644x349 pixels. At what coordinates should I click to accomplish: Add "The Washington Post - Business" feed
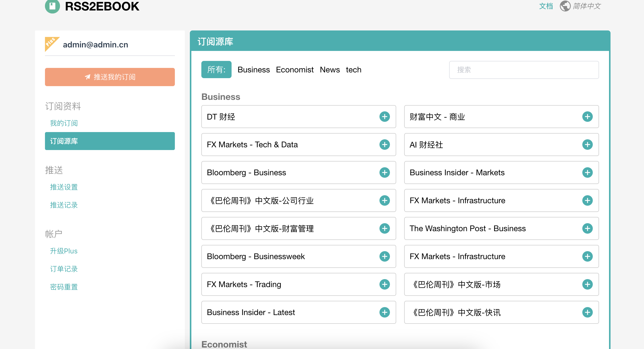pos(588,228)
